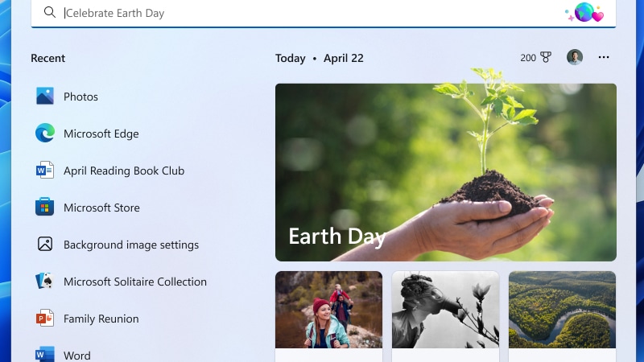This screenshot has width=644, height=362.
Task: Click the Microsoft Store icon
Action: [45, 208]
